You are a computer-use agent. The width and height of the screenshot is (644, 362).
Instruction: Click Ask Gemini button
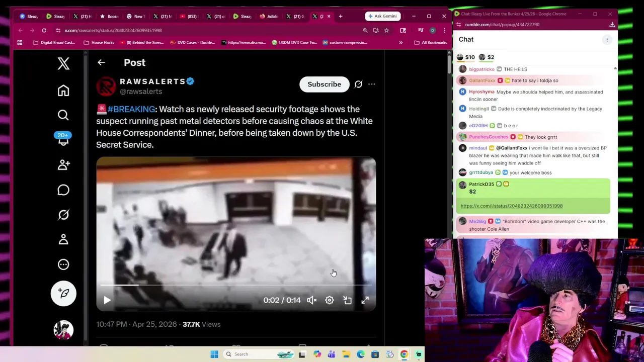(382, 16)
